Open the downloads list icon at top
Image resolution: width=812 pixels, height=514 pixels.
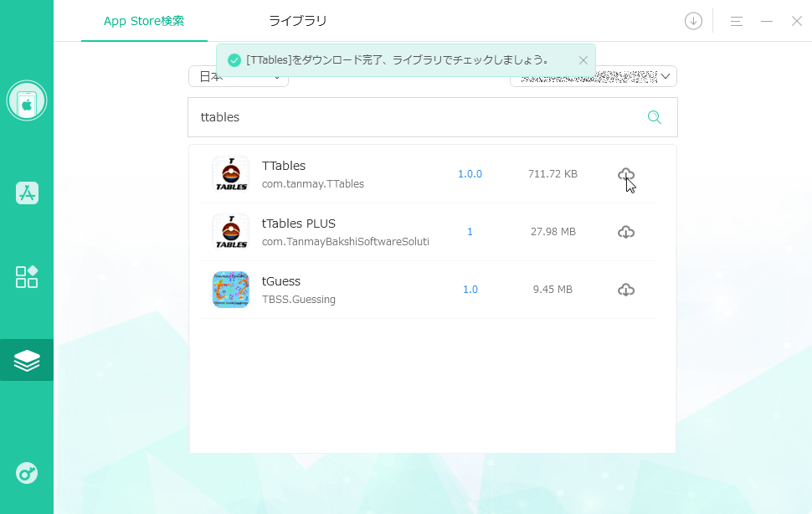pos(693,21)
